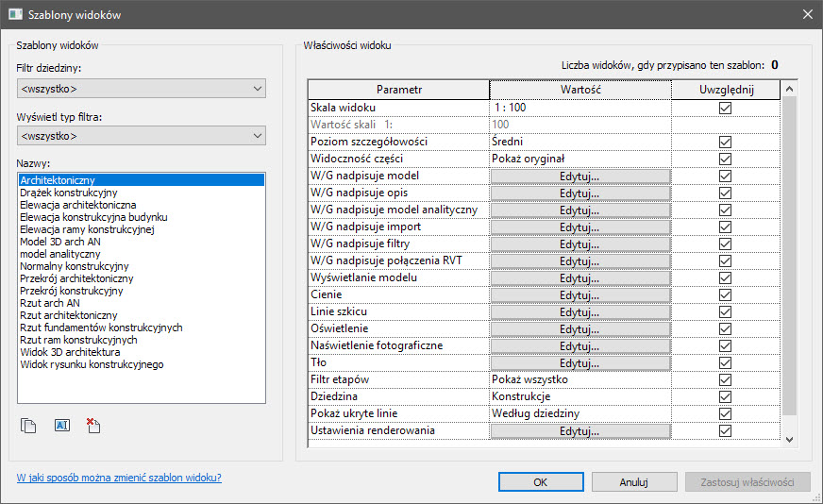
Task: Select the Widok 3D architektura template
Action: point(70,352)
